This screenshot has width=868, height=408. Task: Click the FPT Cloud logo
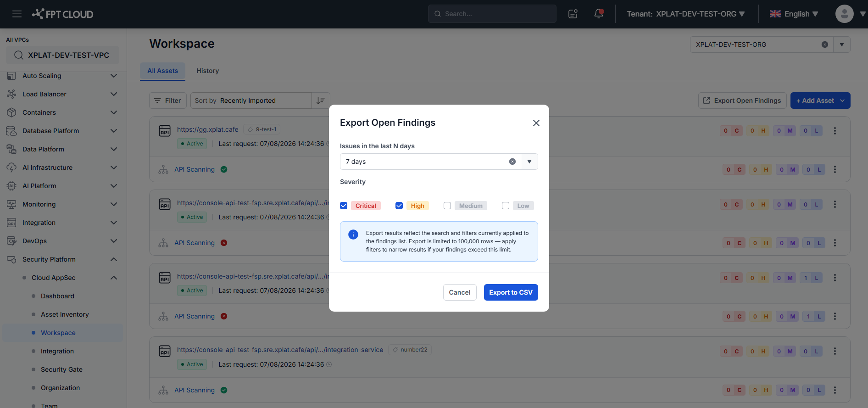coord(63,14)
